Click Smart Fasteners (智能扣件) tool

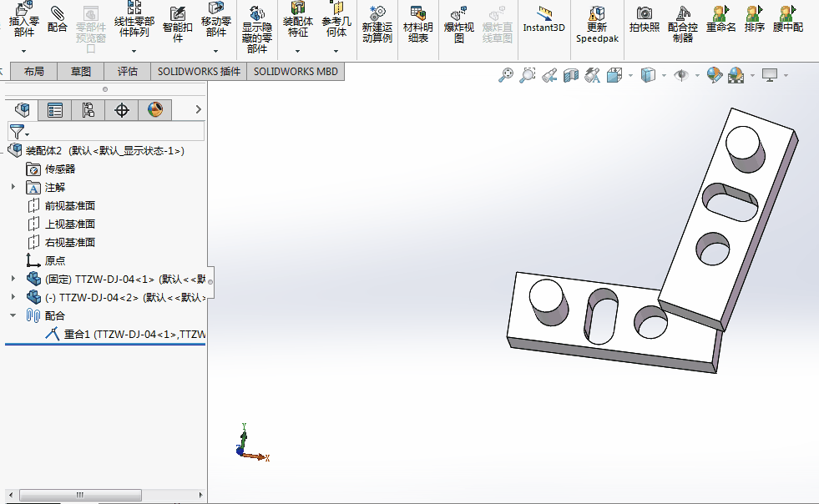click(x=178, y=24)
